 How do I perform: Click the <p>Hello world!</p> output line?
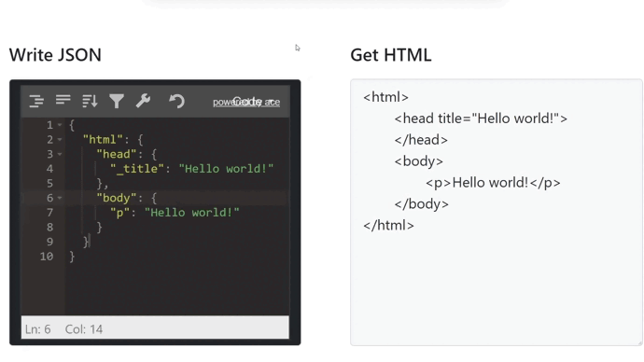point(493,183)
